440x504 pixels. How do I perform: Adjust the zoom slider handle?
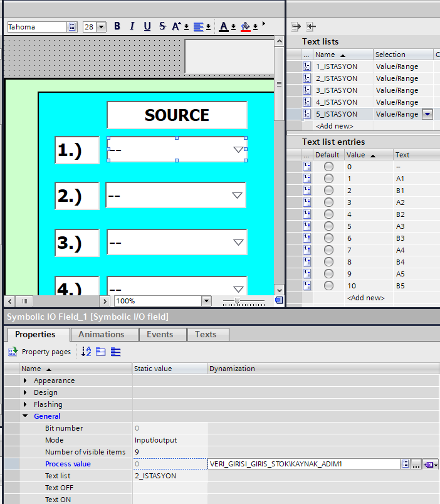coord(237,301)
